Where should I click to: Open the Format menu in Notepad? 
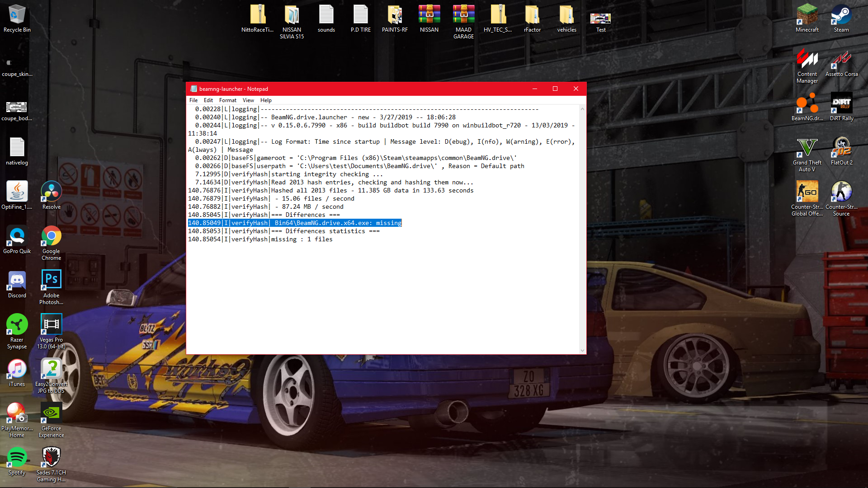pos(227,100)
